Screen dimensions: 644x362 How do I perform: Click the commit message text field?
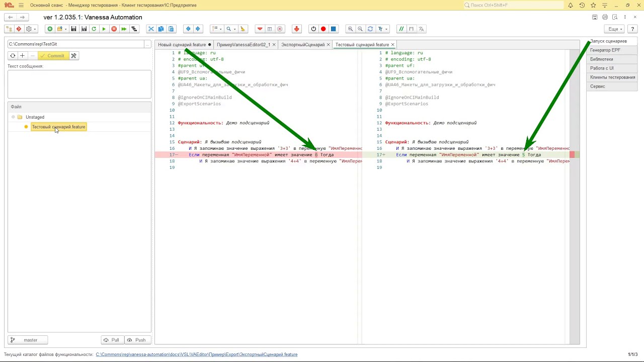79,83
